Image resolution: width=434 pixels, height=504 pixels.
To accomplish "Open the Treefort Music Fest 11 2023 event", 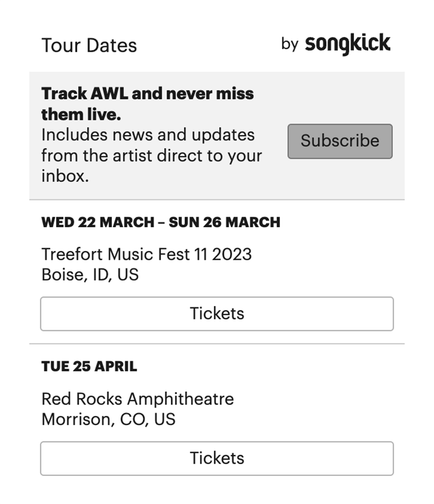I will (146, 254).
